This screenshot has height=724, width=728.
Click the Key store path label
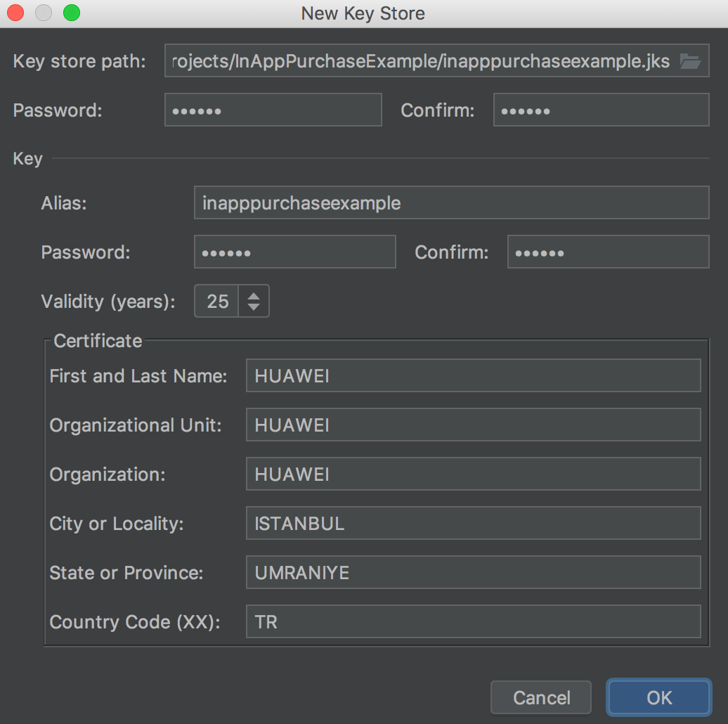pyautogui.click(x=79, y=61)
